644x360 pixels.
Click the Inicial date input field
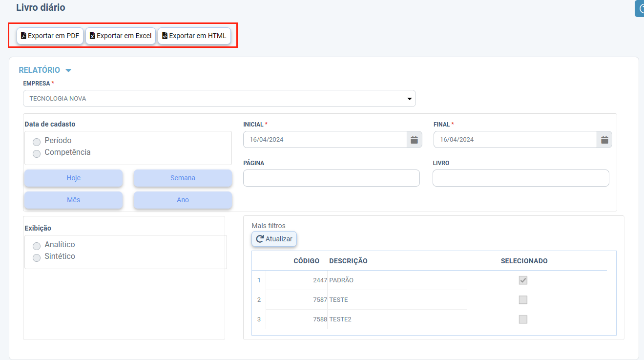pyautogui.click(x=325, y=140)
